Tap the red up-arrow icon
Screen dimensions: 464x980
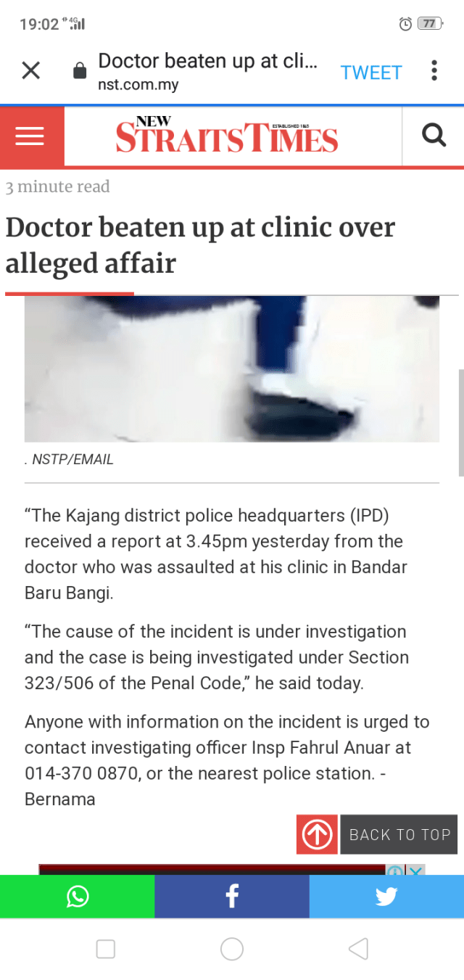(x=317, y=834)
